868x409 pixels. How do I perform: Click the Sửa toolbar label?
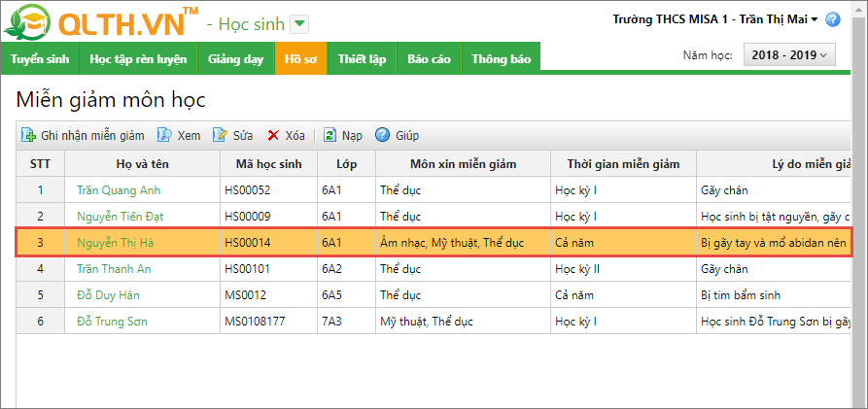coord(243,136)
